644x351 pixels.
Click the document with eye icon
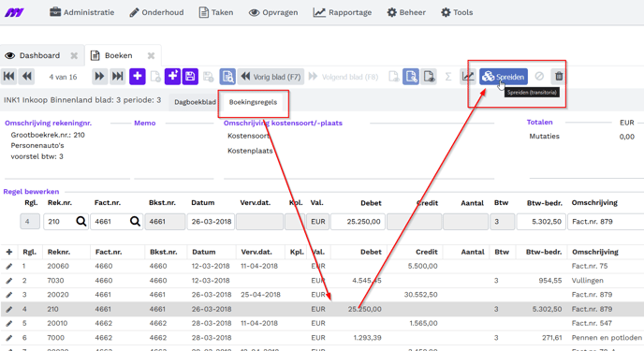click(429, 77)
